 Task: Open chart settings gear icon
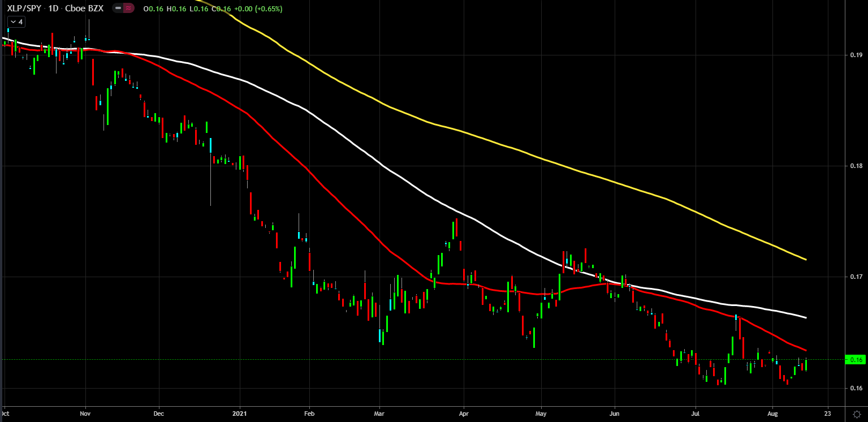click(x=856, y=414)
